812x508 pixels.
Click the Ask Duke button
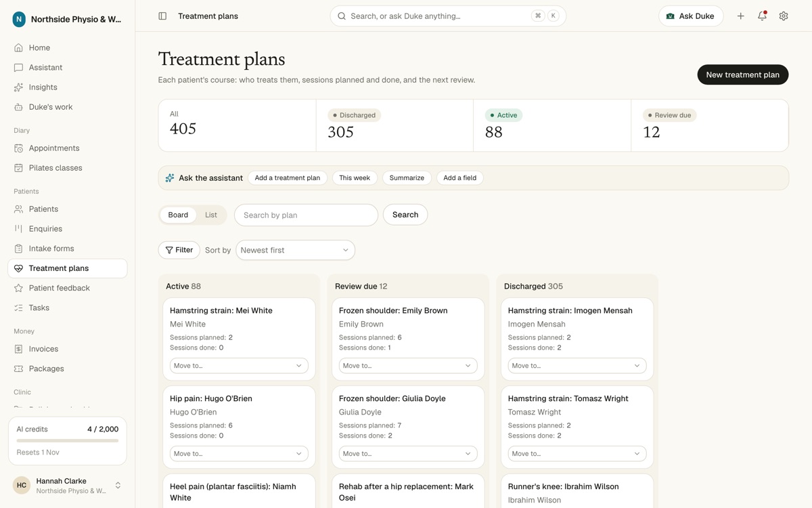(691, 16)
